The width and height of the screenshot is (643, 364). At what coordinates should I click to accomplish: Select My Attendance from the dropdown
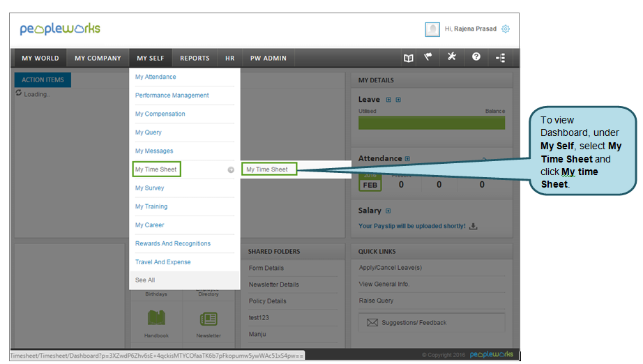(x=156, y=77)
